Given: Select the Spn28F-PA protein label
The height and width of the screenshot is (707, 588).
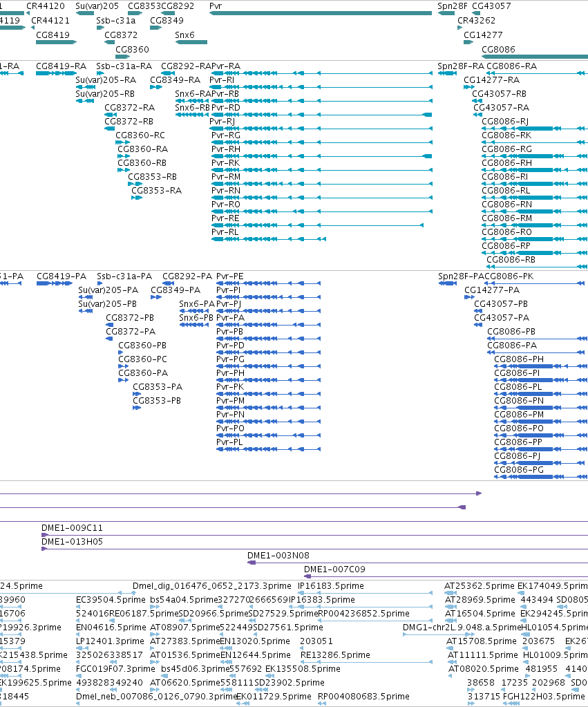Looking at the screenshot, I should coord(461,276).
